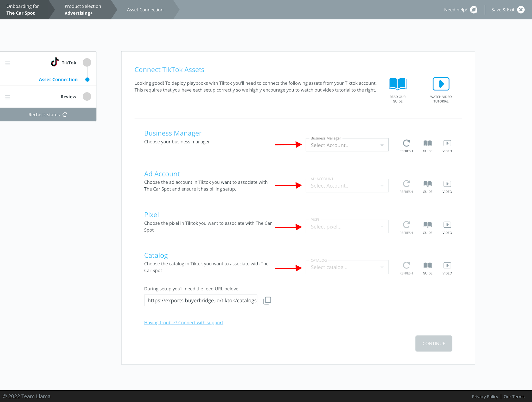Click the Review step status circle
The image size is (532, 402).
click(87, 96)
